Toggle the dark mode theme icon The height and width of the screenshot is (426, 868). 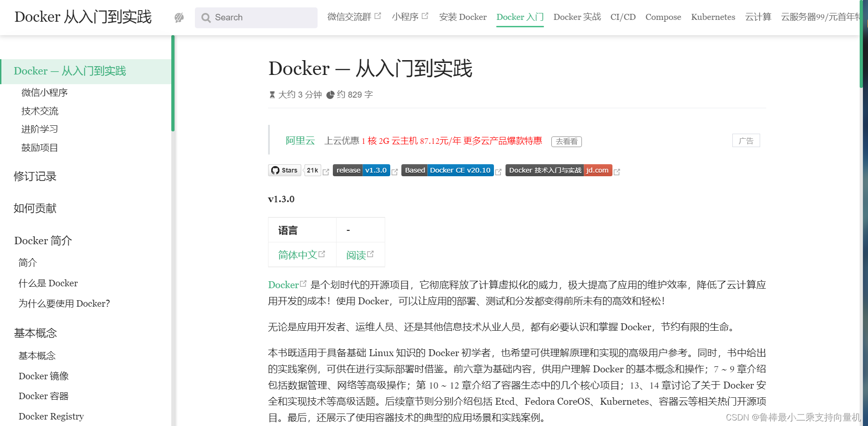click(x=179, y=18)
